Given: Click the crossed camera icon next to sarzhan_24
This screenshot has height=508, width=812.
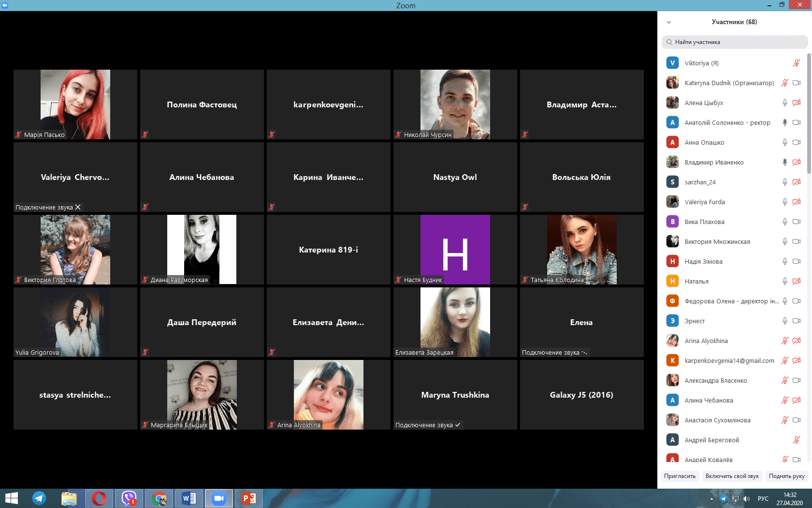Looking at the screenshot, I should [797, 182].
